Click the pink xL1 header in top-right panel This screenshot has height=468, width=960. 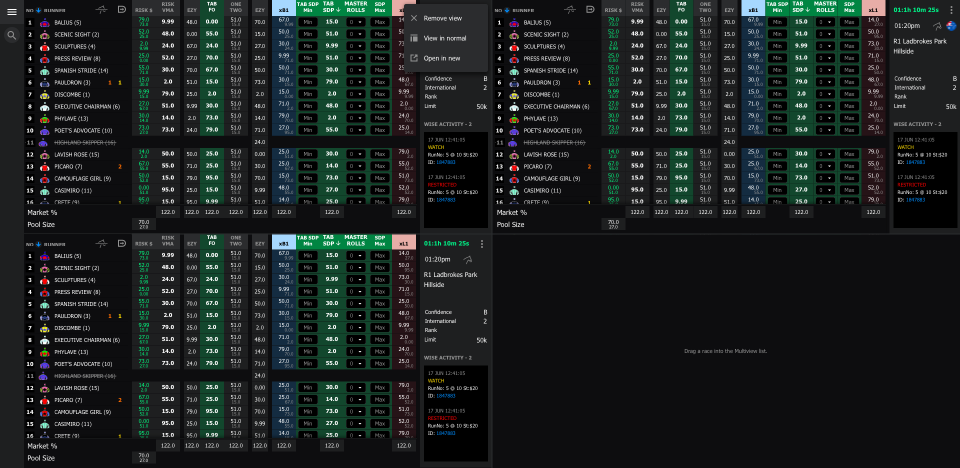873,8
